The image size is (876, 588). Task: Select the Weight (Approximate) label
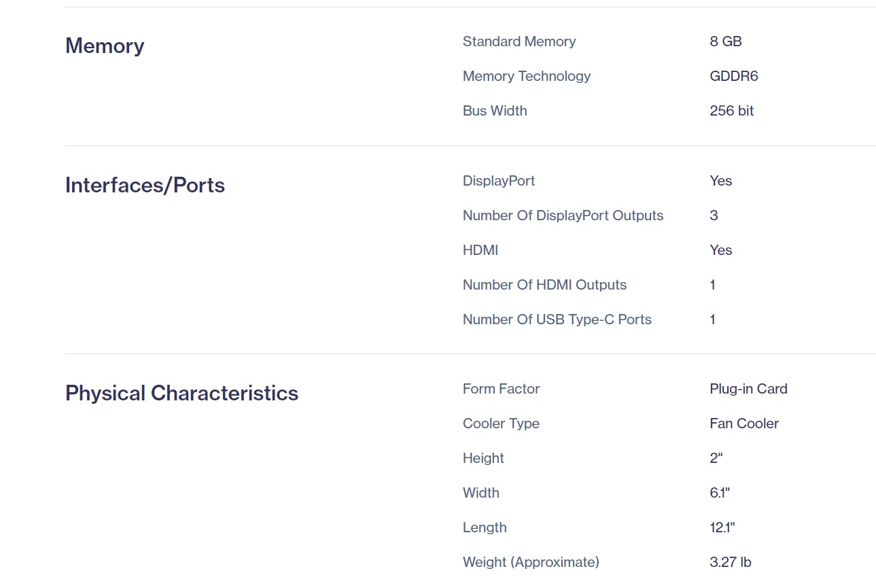pos(531,562)
